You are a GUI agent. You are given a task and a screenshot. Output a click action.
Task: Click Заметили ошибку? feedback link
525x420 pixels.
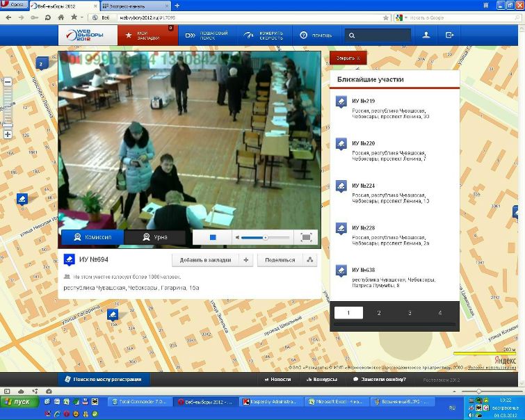point(380,380)
